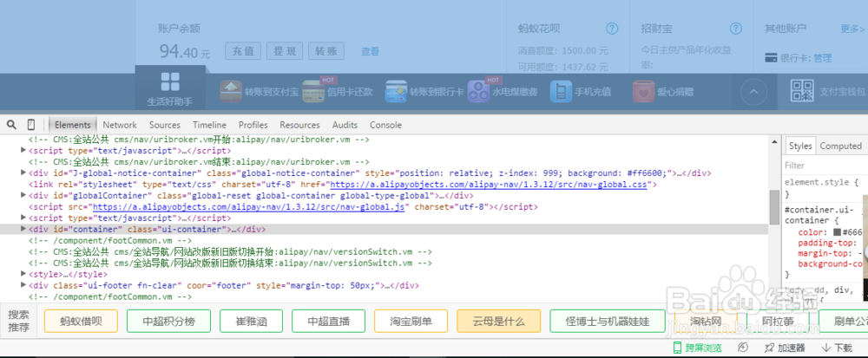This screenshot has width=868, height=358.
Task: Click the help icon next to 招财宝
Action: [x=736, y=29]
